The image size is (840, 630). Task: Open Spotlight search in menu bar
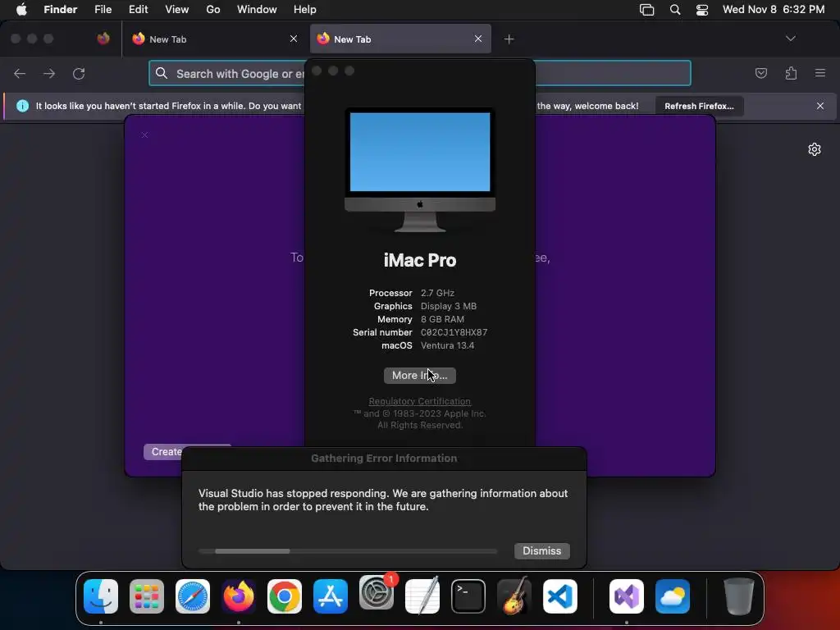click(675, 10)
